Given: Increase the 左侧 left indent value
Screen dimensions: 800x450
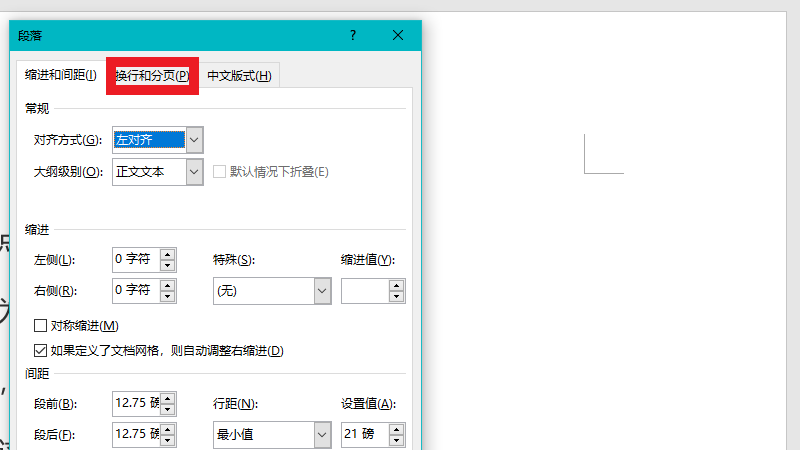Looking at the screenshot, I should 168,254.
